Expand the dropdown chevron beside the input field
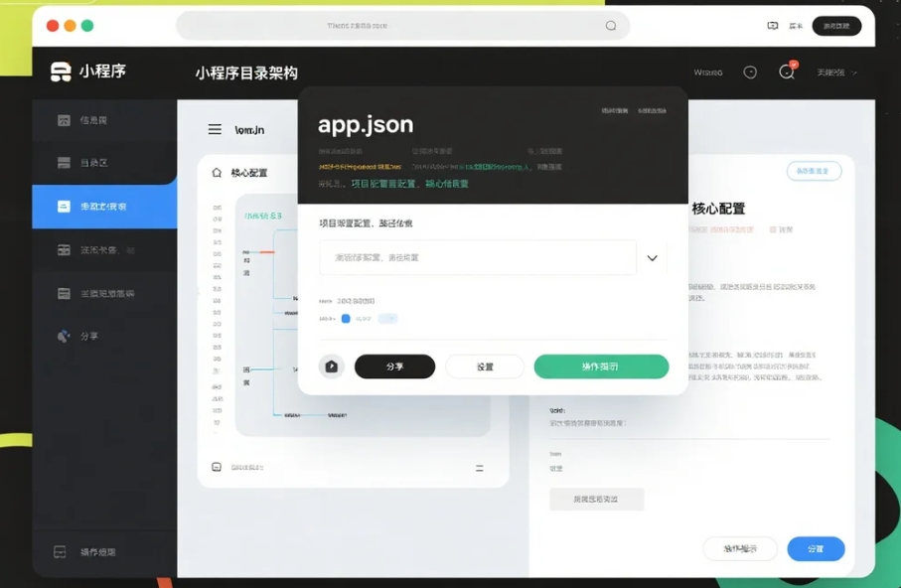Viewport: 901px width, 588px height. (x=652, y=258)
